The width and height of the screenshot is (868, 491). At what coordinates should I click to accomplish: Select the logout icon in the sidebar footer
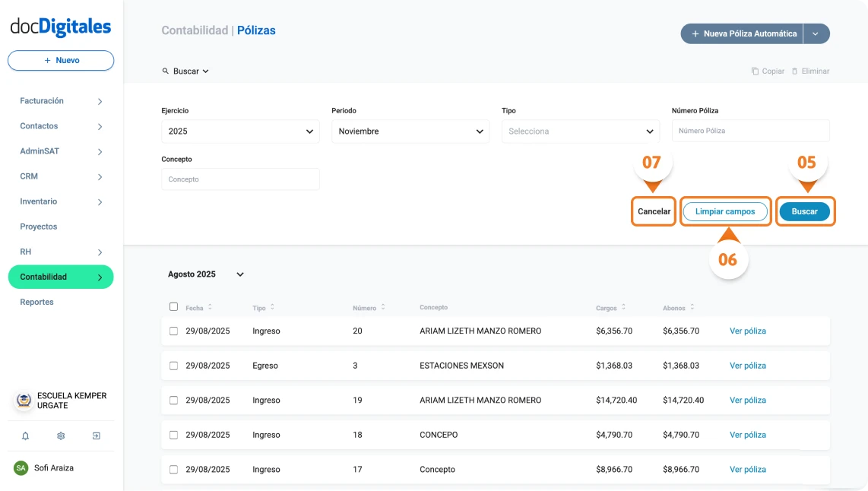pos(96,436)
